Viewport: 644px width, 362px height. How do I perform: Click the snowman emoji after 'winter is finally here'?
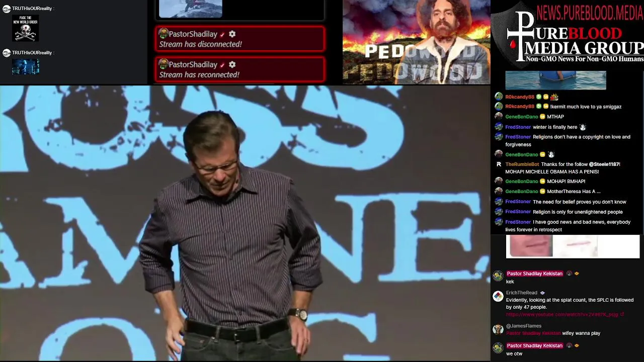coord(583,127)
